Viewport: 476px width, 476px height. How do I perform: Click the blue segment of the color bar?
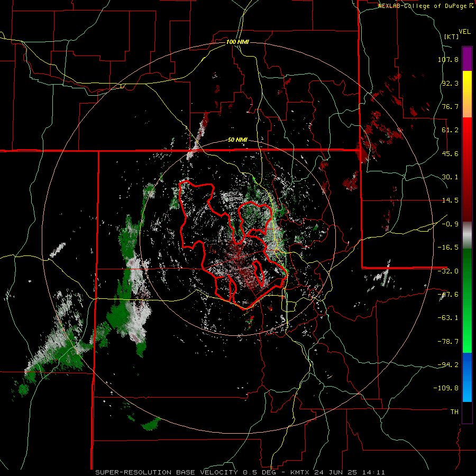[467, 377]
